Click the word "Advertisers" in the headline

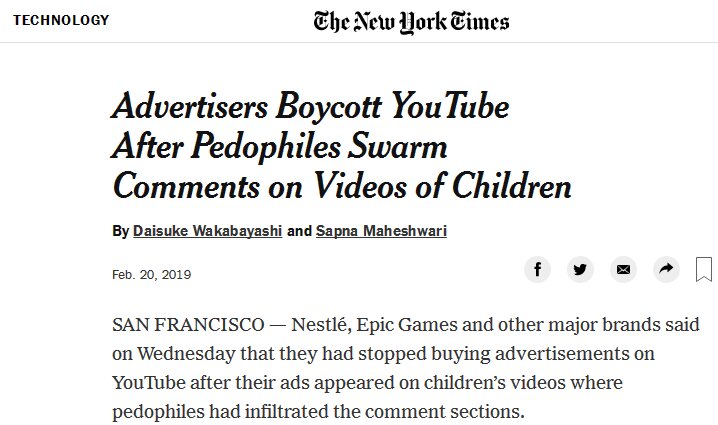[x=190, y=106]
